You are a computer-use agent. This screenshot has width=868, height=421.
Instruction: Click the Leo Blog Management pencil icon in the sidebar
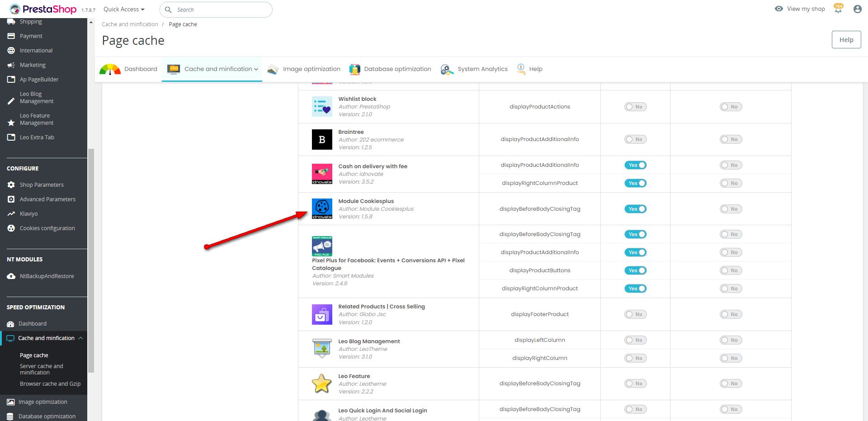coord(11,101)
